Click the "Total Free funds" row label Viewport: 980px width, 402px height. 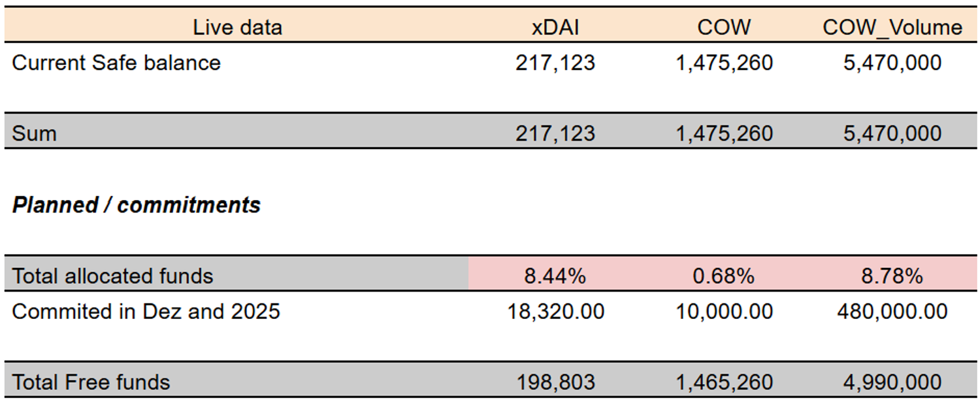[91, 382]
